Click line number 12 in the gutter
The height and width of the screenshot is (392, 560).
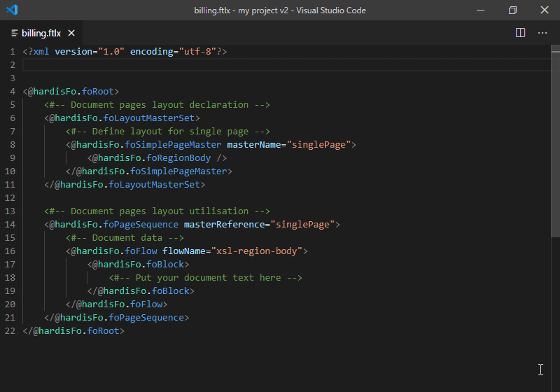(10, 198)
